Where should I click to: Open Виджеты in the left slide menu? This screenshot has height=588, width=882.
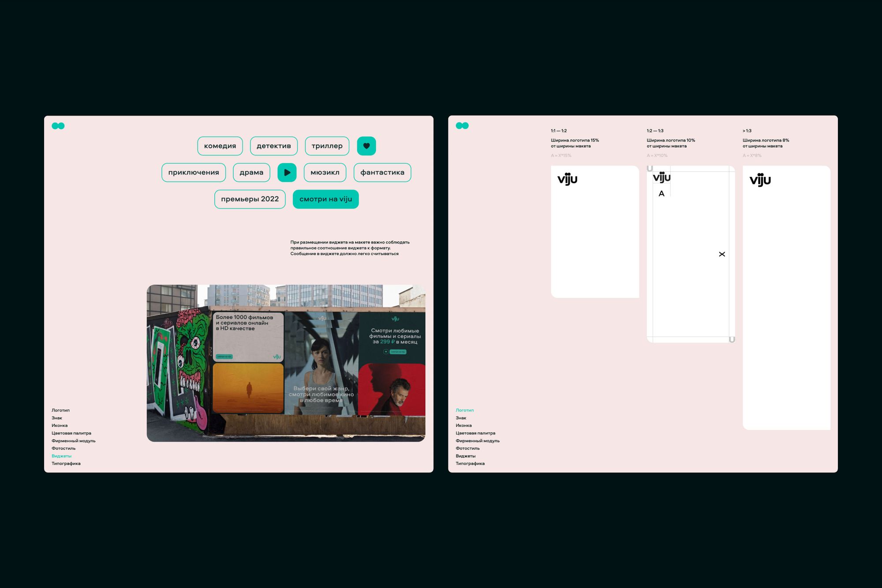coord(61,456)
